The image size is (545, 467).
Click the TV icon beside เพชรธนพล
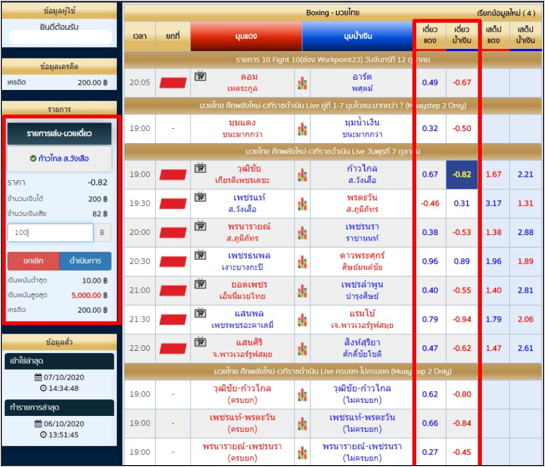tap(200, 255)
